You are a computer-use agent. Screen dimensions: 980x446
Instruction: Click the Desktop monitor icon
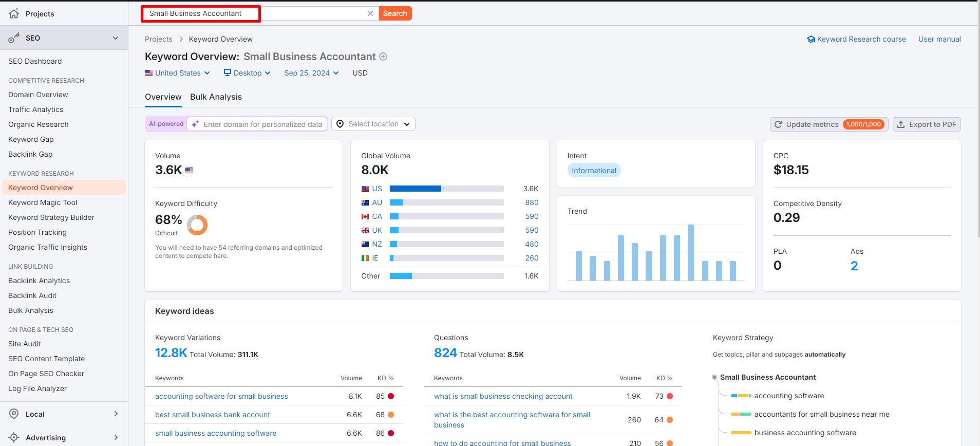click(x=228, y=72)
